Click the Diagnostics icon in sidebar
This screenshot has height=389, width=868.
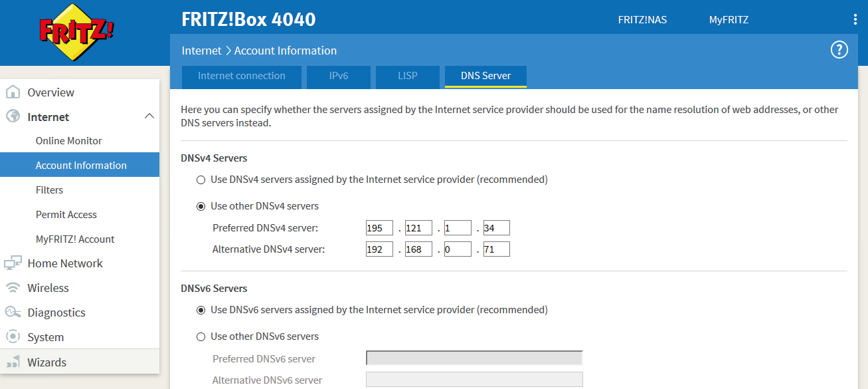pos(13,313)
